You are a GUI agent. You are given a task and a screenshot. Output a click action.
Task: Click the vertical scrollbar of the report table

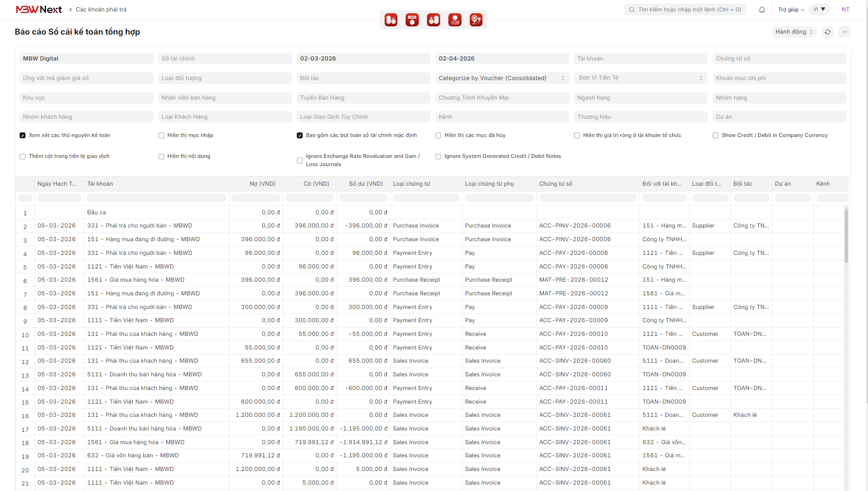coord(846,236)
